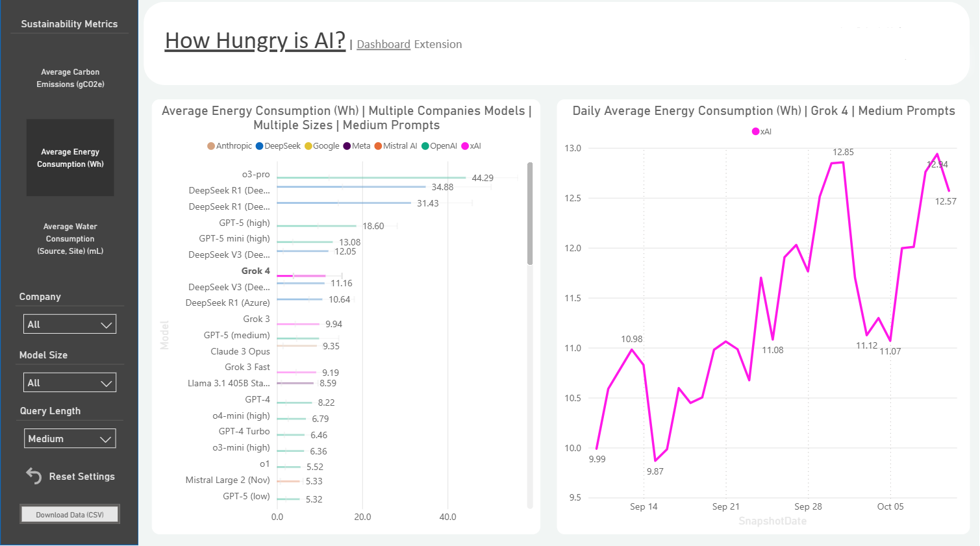Click the DeepSeek legend marker
The height and width of the screenshot is (546, 980).
[x=260, y=146]
